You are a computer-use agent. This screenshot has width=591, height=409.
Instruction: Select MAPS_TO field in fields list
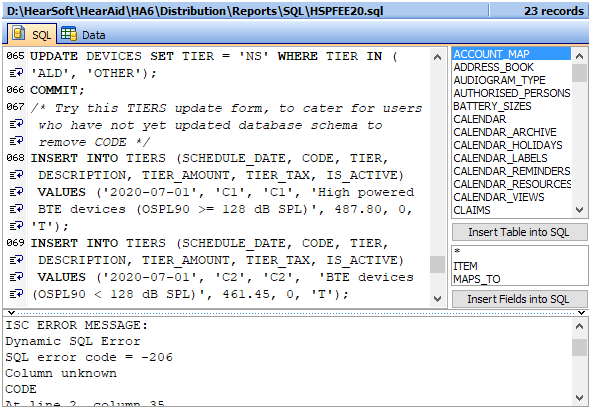tap(476, 279)
